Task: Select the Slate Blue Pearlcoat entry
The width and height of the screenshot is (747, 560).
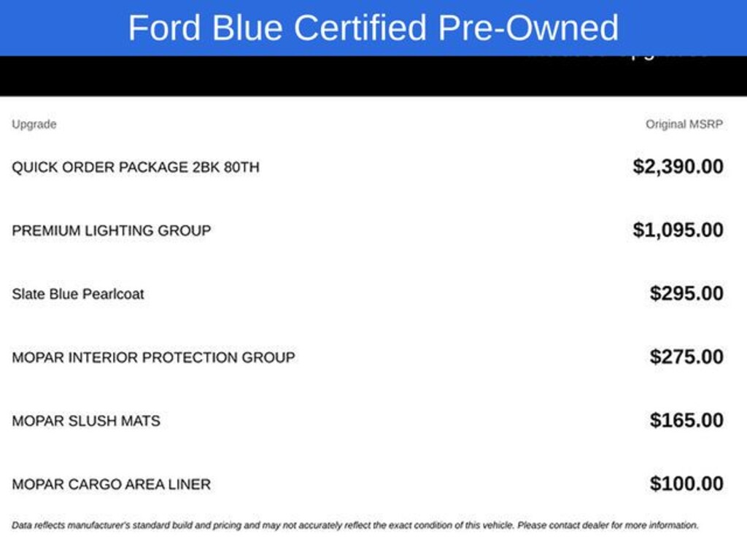Action: coord(78,294)
